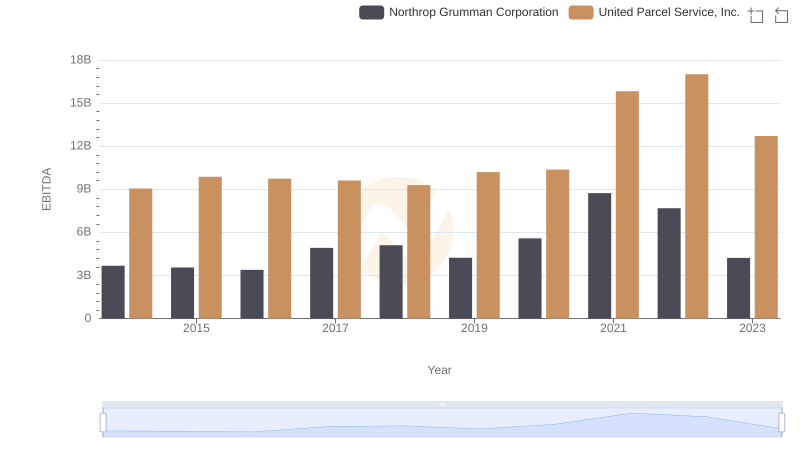Click UPS bar for 2023
Viewport: 800px width, 461px height.
tap(766, 227)
